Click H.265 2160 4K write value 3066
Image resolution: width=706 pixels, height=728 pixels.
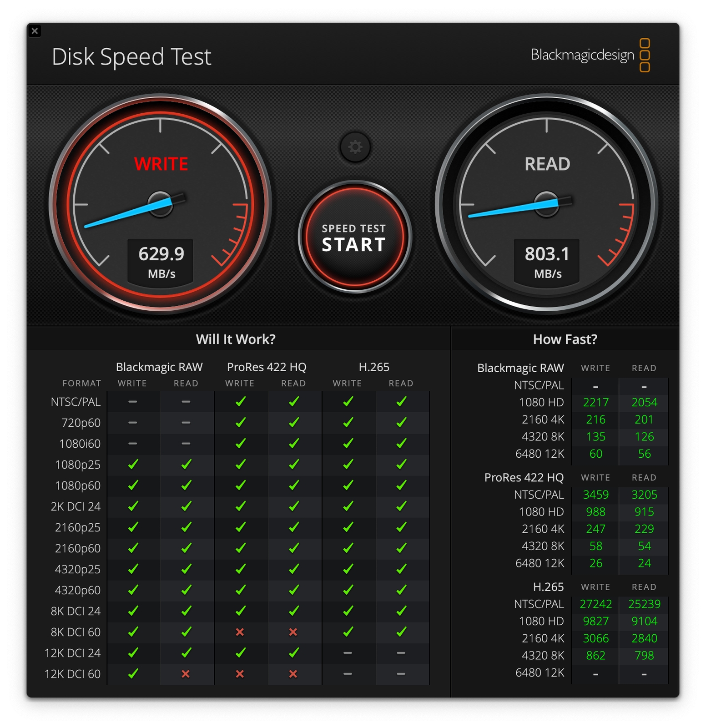click(596, 638)
